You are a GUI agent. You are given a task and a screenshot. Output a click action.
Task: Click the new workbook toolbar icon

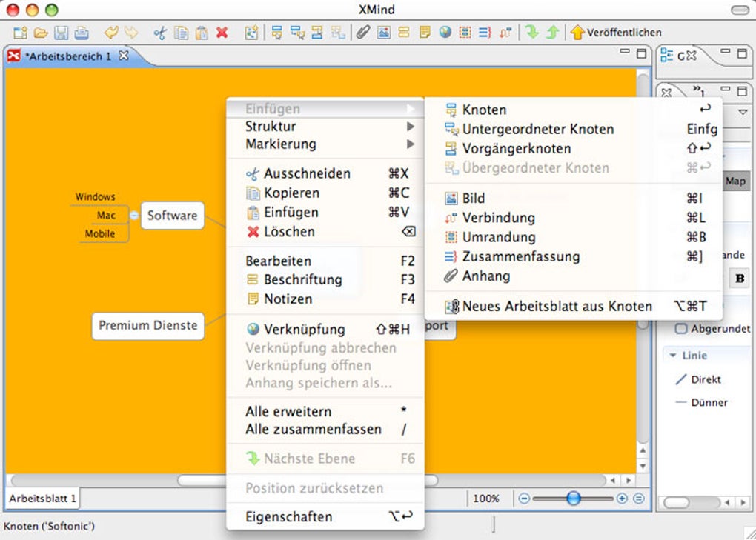click(20, 33)
